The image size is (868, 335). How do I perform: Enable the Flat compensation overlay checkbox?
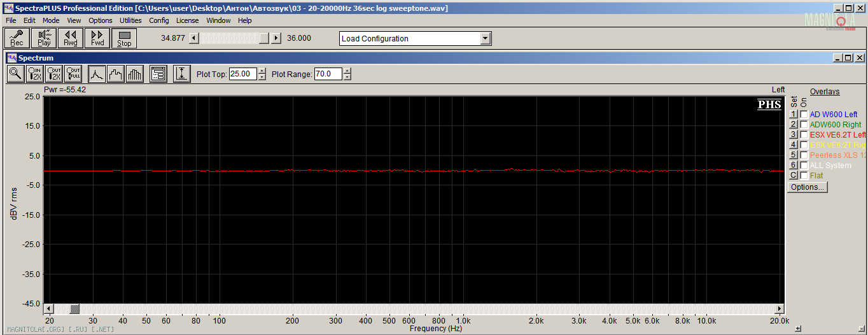tap(804, 176)
